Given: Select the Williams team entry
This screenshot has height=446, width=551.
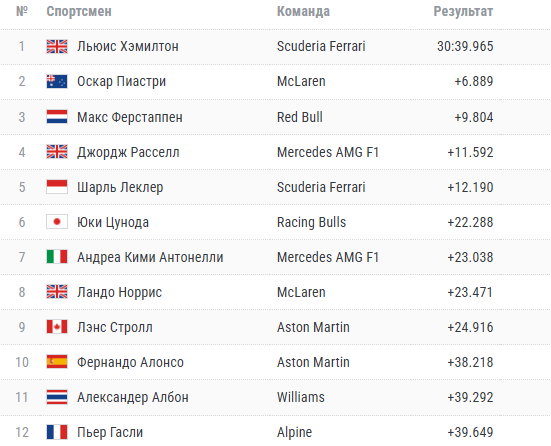Looking at the screenshot, I should (301, 397).
